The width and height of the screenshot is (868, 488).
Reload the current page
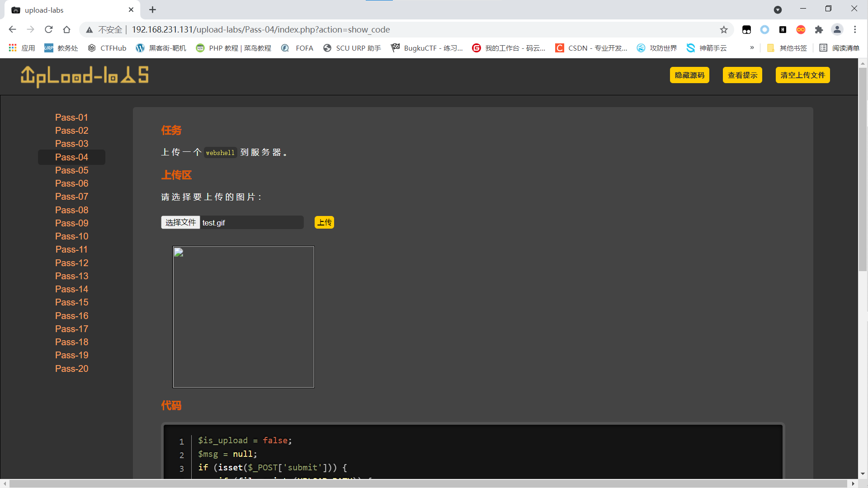(48, 29)
